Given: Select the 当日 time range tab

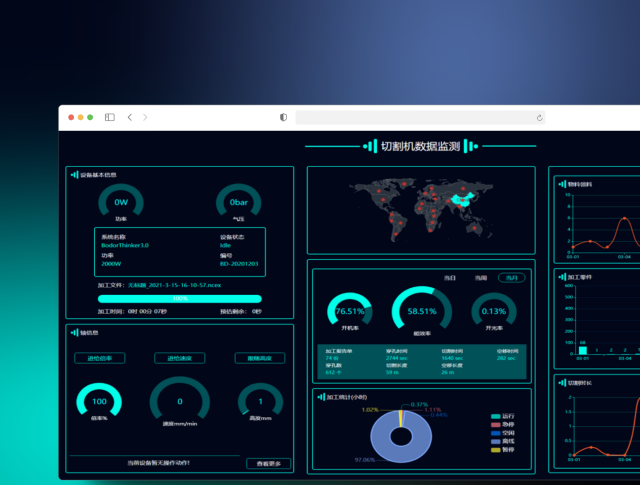Looking at the screenshot, I should pos(449,278).
